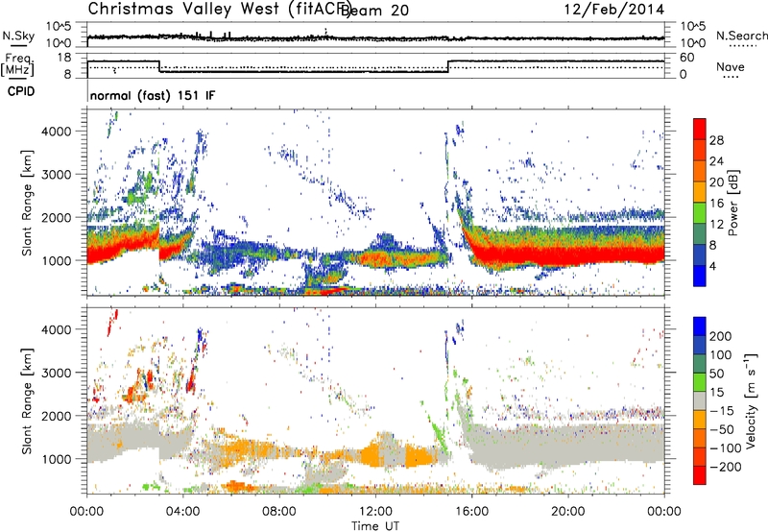Click the 'Power [dB]' colorbar label
Screen dimensions: 768x532
(733, 203)
